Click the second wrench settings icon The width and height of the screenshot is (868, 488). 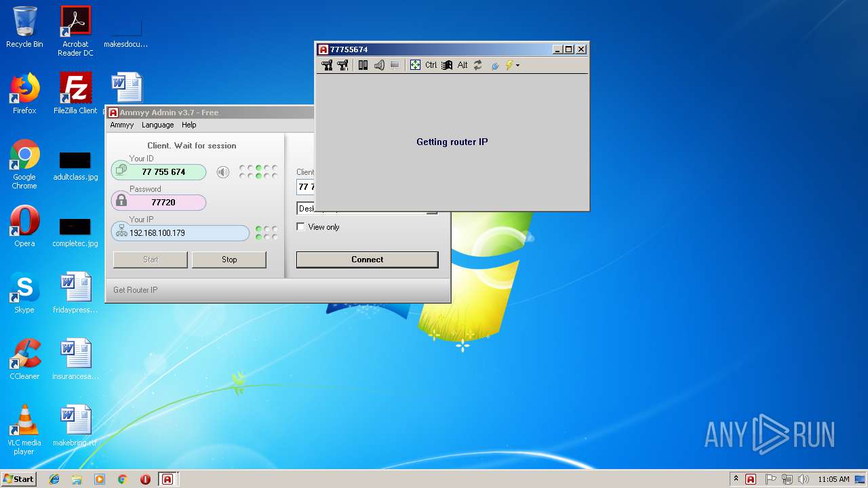[342, 65]
